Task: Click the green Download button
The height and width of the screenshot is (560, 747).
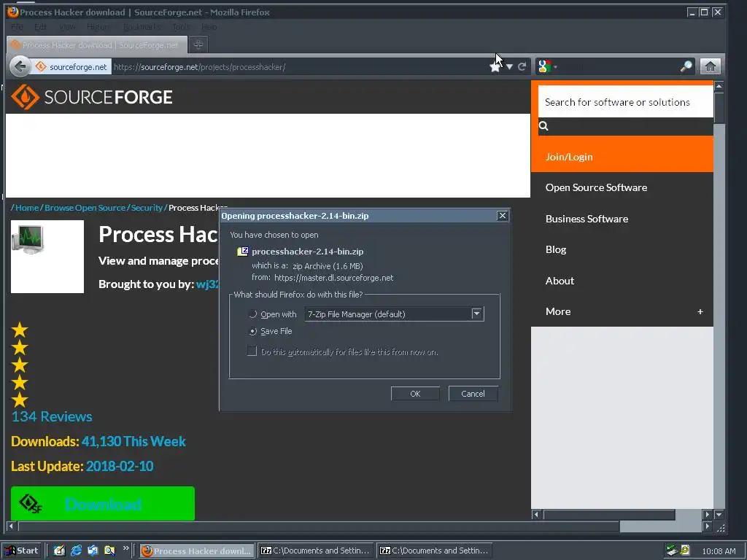Action: click(102, 503)
